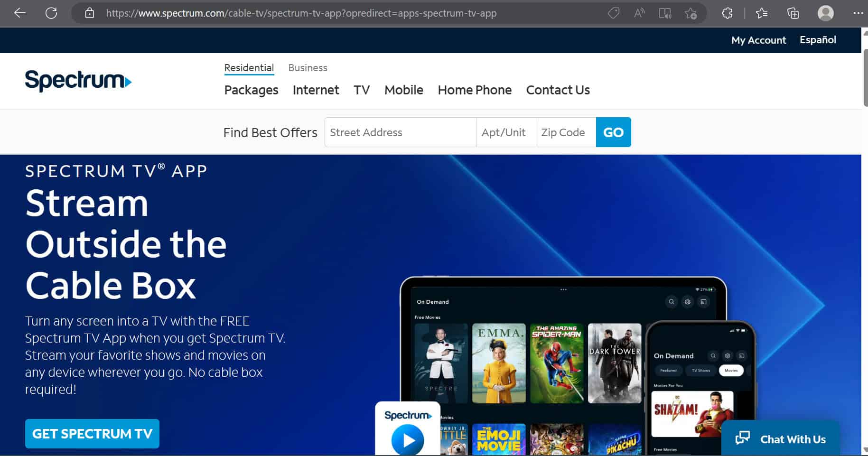The height and width of the screenshot is (456, 868).
Task: Click the Dark Tower movie poster
Action: pyautogui.click(x=615, y=363)
